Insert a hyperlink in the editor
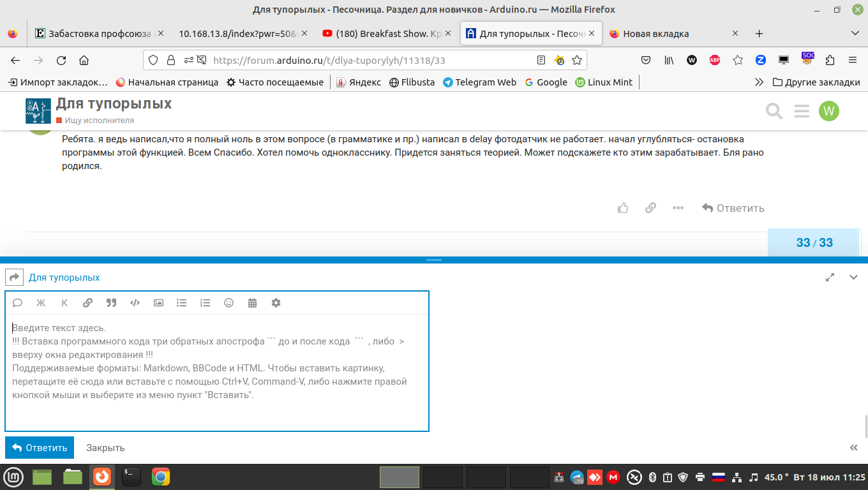Screen dimensions: 868x490 [x=88, y=303]
